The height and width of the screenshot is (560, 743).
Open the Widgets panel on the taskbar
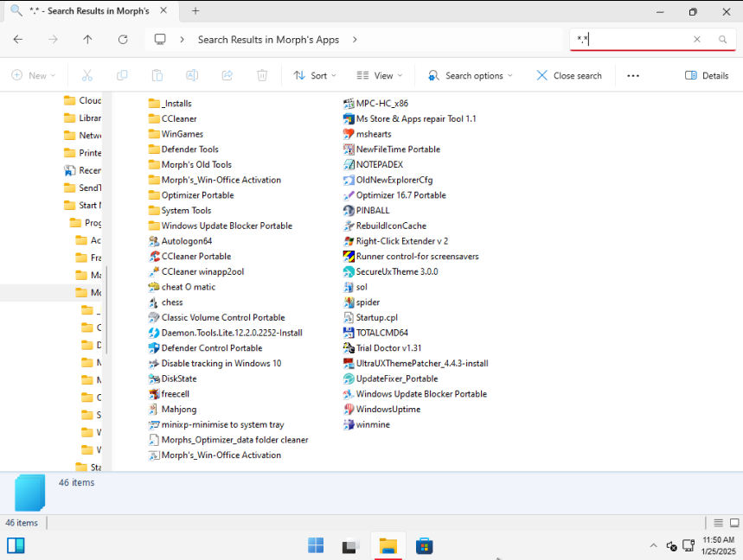point(16,546)
